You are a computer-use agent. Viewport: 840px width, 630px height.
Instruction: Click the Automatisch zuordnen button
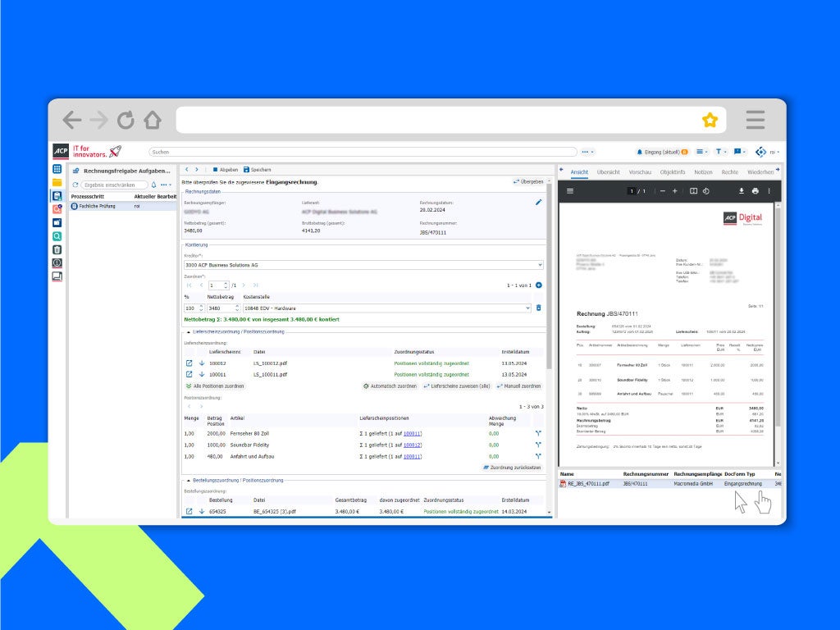[x=390, y=386]
